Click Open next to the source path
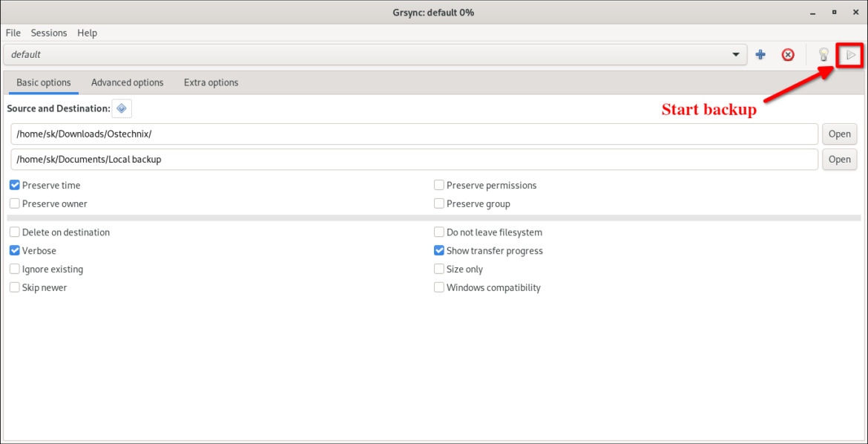 pyautogui.click(x=839, y=134)
